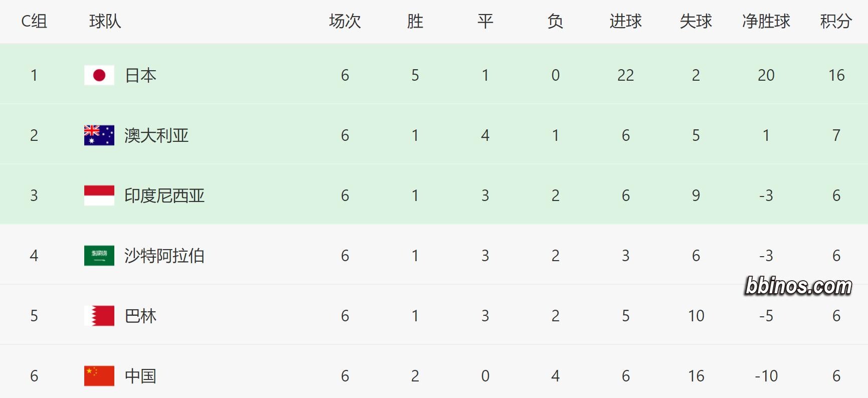Click the Australia flag icon
868x398 pixels.
99,135
